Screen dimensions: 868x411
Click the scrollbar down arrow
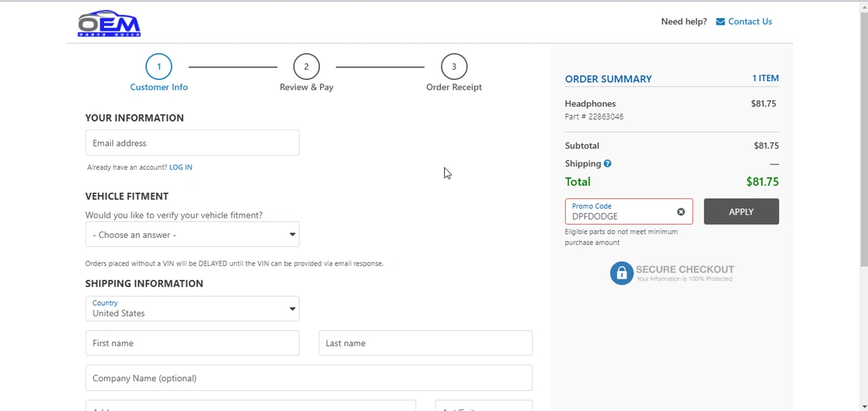863,406
